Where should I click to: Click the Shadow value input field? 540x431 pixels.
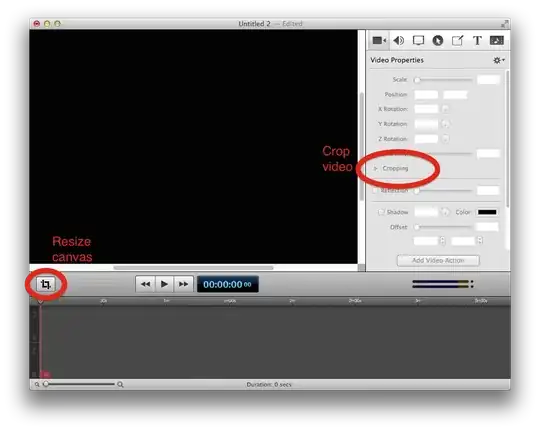(426, 212)
